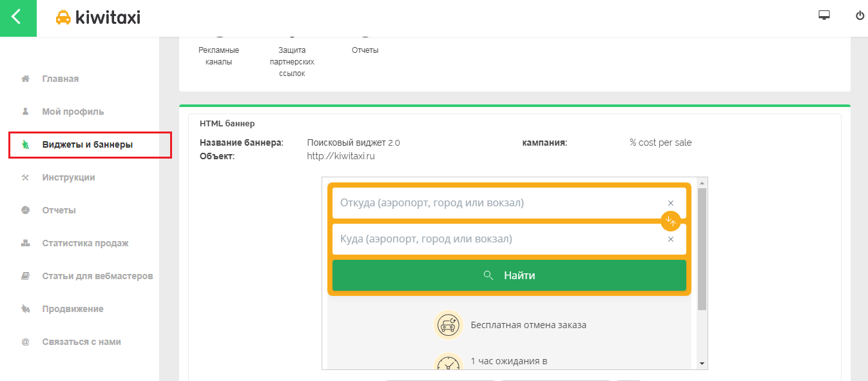Select the Мой профиль profile icon
868x381 pixels.
coord(25,111)
